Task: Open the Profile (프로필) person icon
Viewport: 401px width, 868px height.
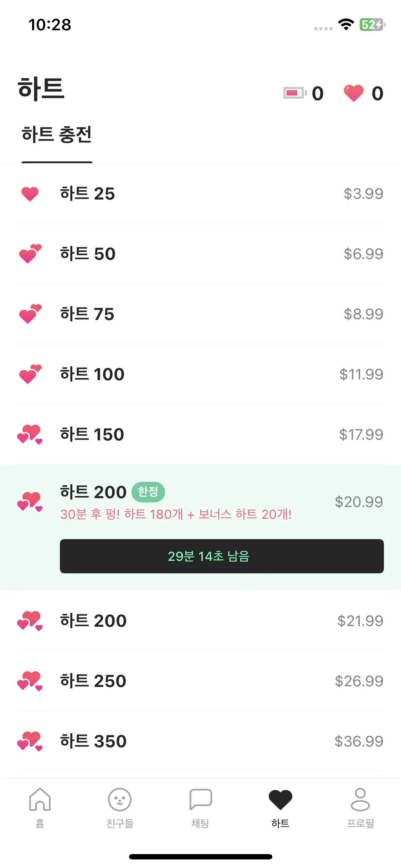Action: click(x=360, y=800)
